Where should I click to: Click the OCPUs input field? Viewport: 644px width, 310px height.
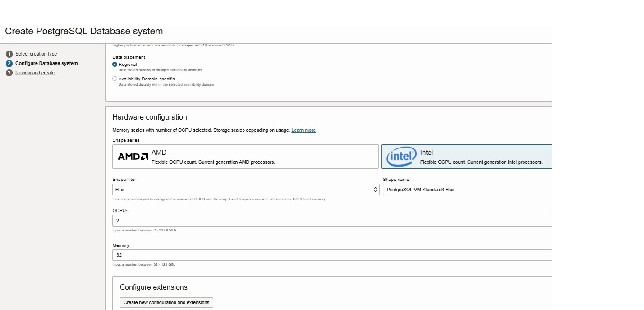pyautogui.click(x=332, y=221)
